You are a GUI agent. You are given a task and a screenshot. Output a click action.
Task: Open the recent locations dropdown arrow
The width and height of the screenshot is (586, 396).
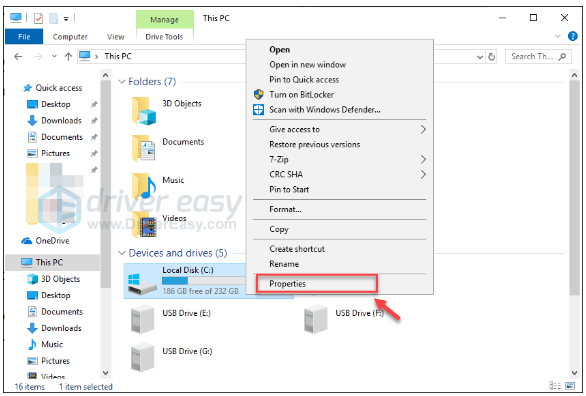55,56
